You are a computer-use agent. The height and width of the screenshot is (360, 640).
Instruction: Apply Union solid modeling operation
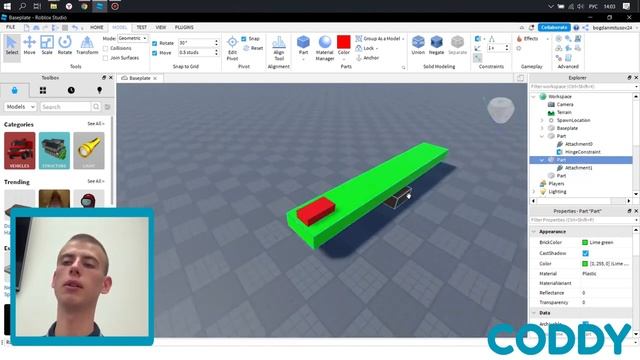(x=418, y=45)
